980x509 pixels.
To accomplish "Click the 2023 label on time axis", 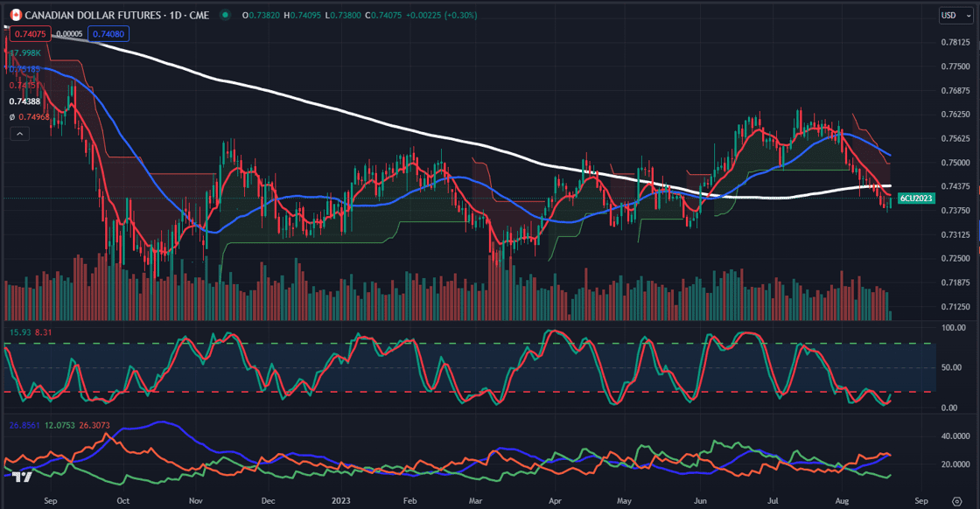I will [x=340, y=501].
